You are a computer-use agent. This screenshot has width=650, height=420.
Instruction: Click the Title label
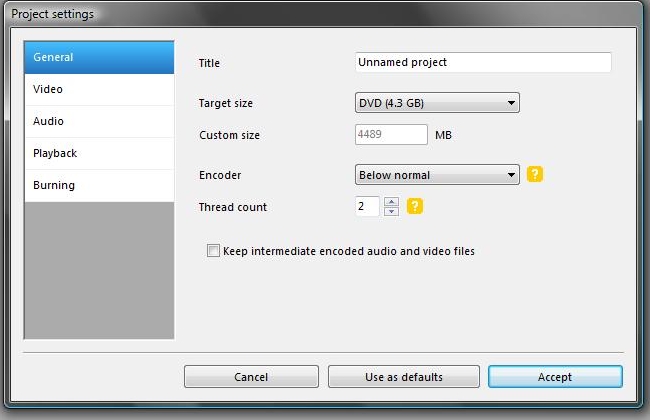pyautogui.click(x=209, y=63)
